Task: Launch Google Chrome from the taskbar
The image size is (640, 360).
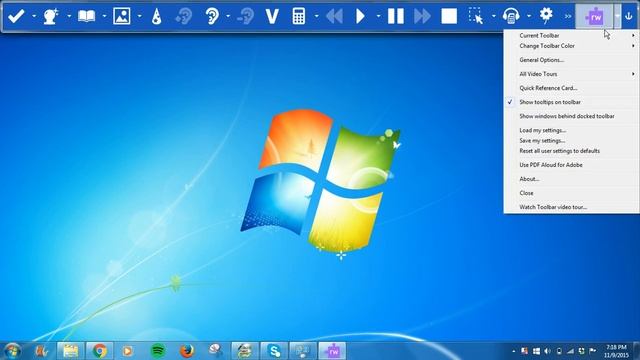Action: point(100,351)
